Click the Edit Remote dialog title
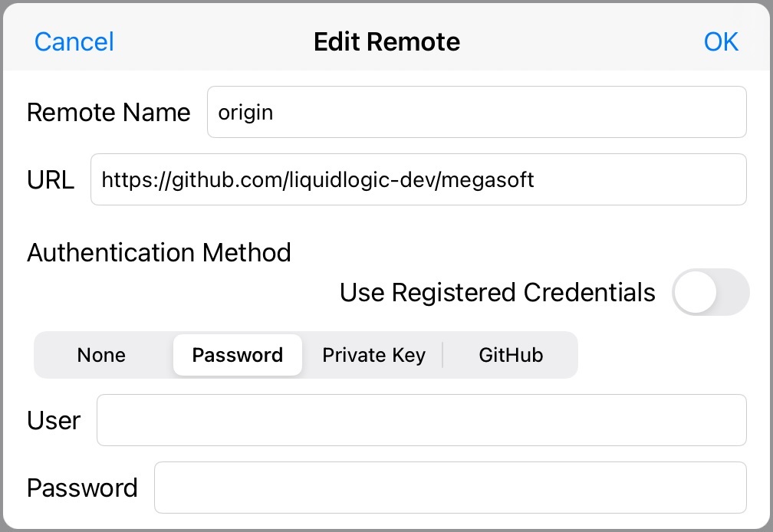 pos(386,42)
